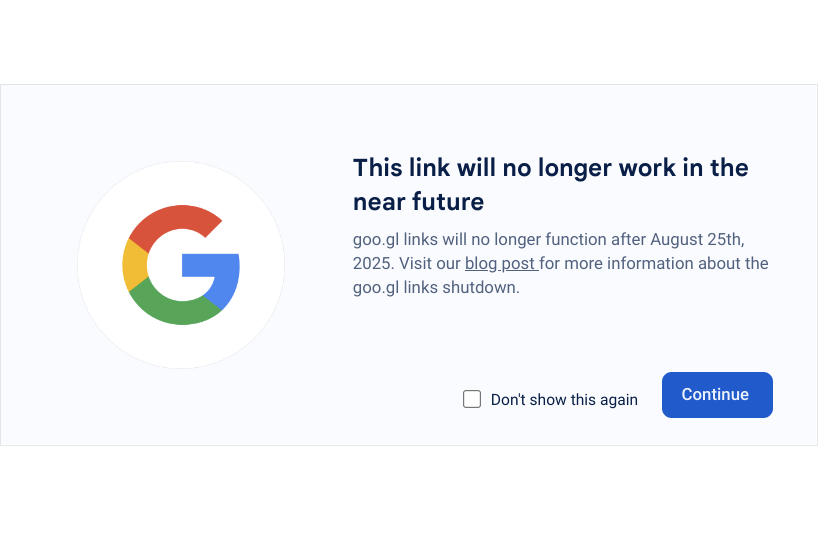Click the word "This" starting the heading
The height and width of the screenshot is (535, 820).
[377, 167]
